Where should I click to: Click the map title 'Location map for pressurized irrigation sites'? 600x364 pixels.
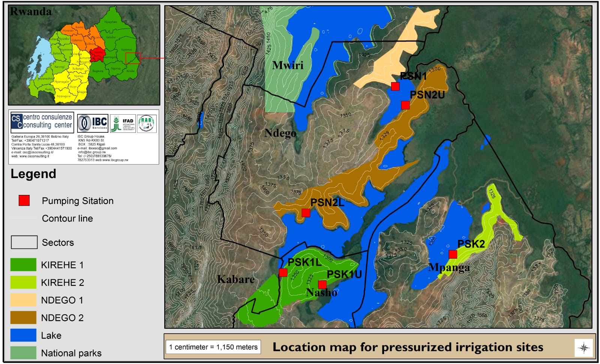coord(408,347)
